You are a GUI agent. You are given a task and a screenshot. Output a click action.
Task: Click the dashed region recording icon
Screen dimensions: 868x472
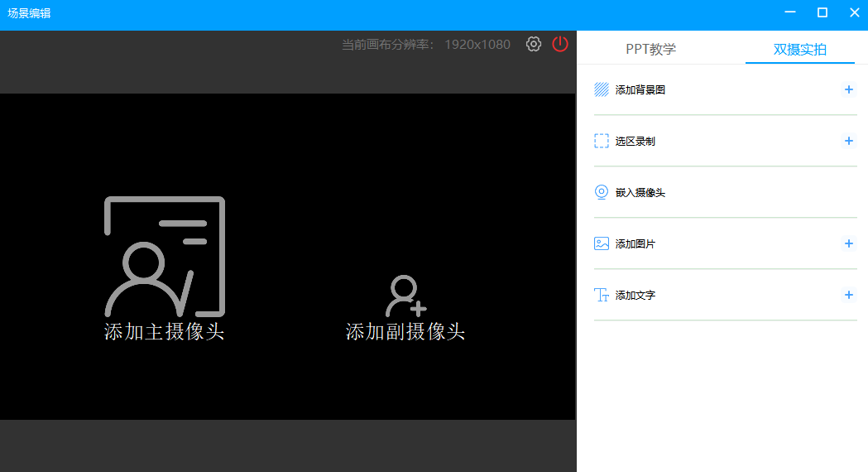point(602,141)
